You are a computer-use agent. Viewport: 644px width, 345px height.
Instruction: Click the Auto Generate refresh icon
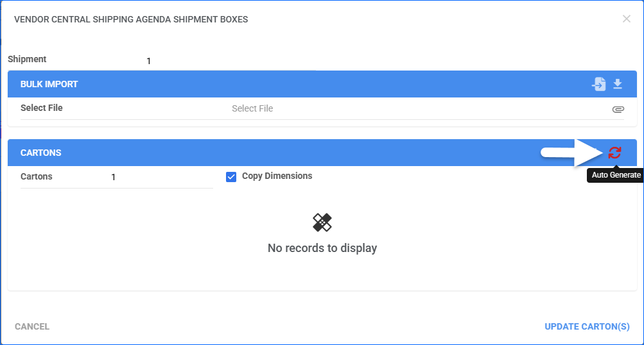coord(615,153)
